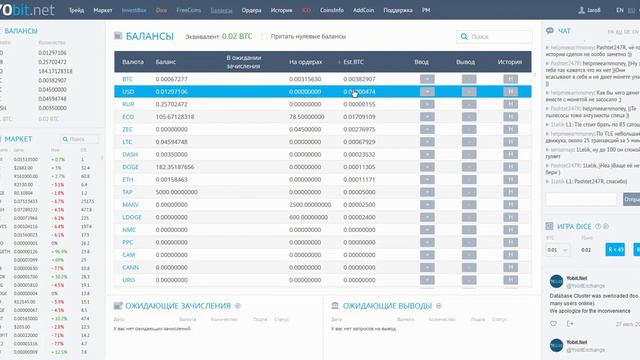
Task: Open CoinsInfo in the navigation bar
Action: coord(332,10)
